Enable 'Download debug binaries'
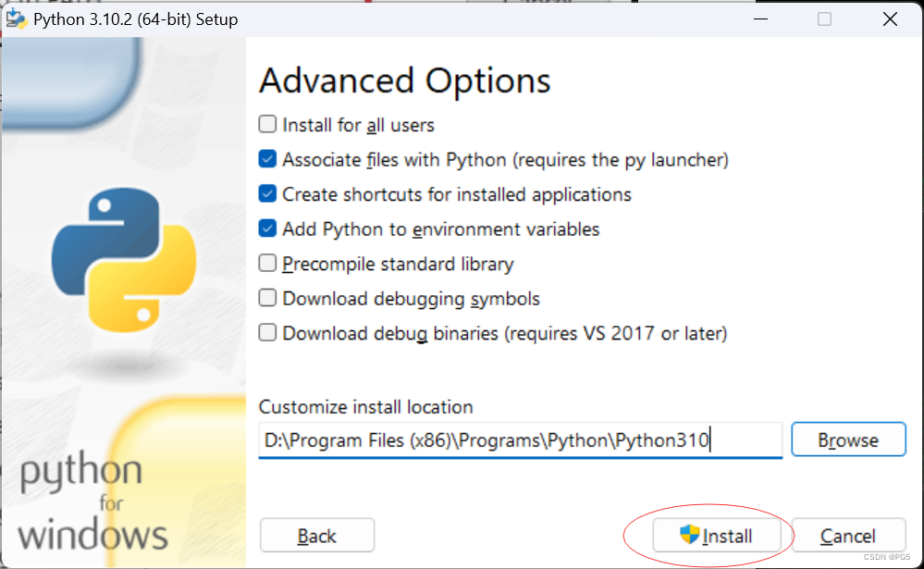 click(x=267, y=332)
